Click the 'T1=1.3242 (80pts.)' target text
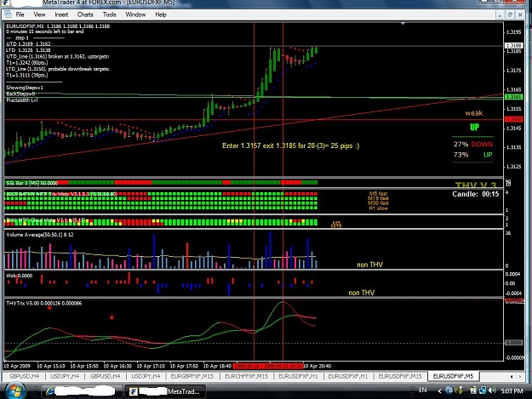 coord(27,63)
